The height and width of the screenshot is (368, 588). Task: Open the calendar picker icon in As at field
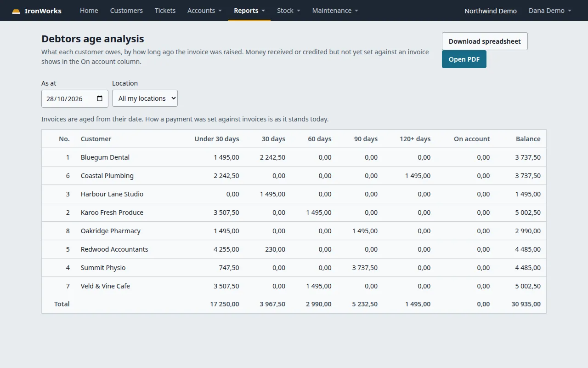pyautogui.click(x=100, y=98)
